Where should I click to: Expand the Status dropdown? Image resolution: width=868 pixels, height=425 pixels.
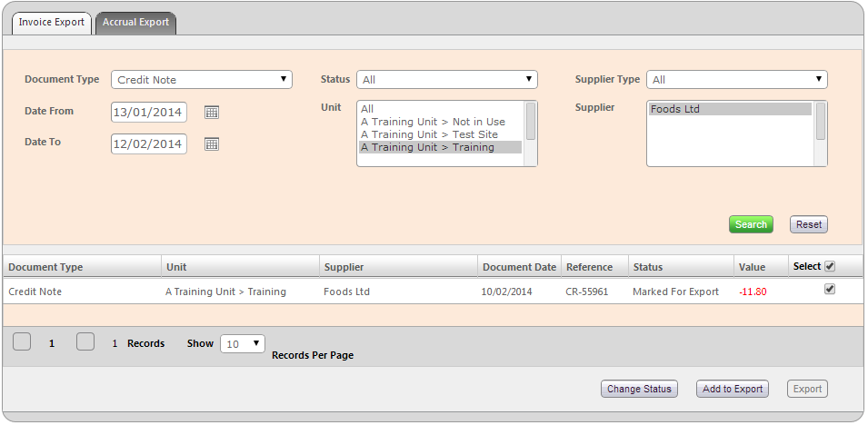click(x=446, y=80)
